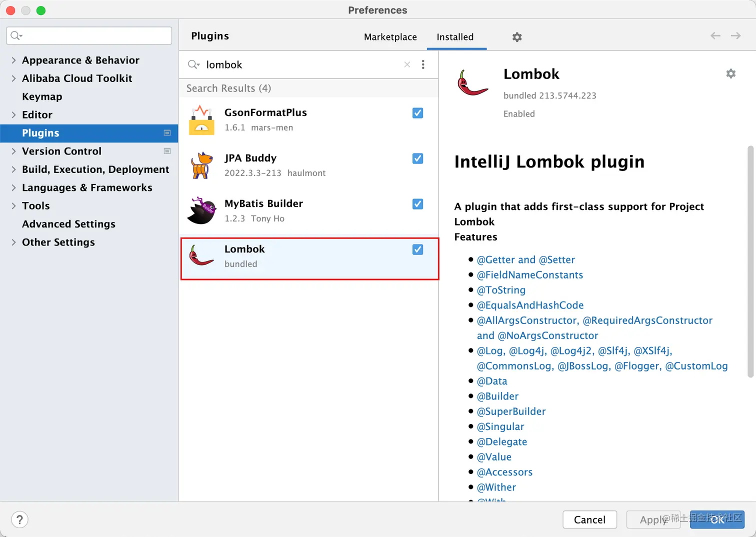Screen dimensions: 756x537
Task: Click the Plugins row project-level icon
Action: pyautogui.click(x=167, y=133)
